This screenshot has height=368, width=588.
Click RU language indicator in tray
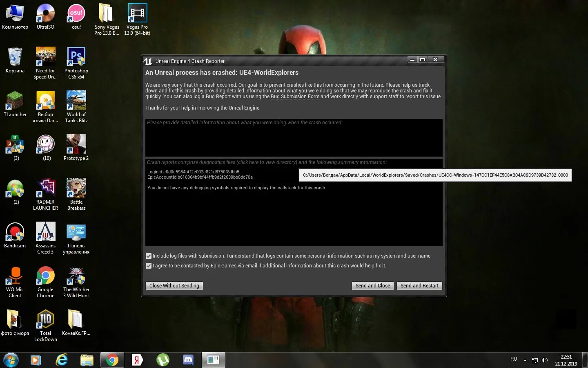coord(514,359)
